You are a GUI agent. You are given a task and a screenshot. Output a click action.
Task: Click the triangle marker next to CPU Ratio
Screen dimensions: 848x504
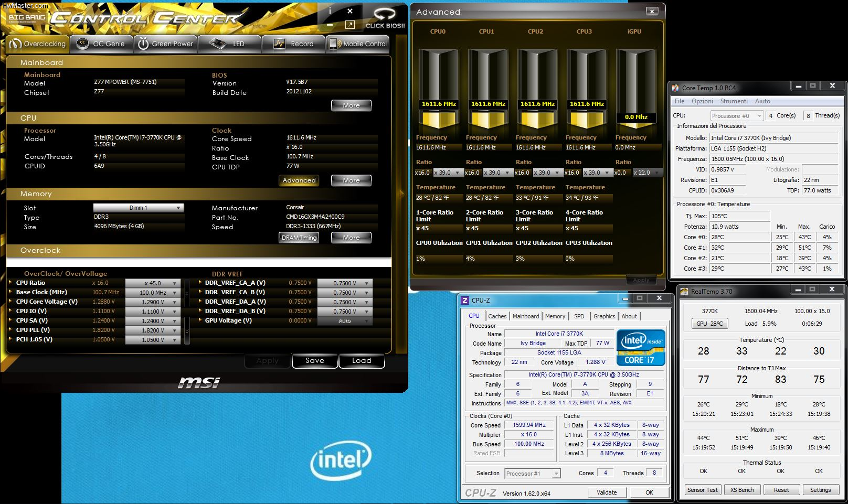click(11, 283)
